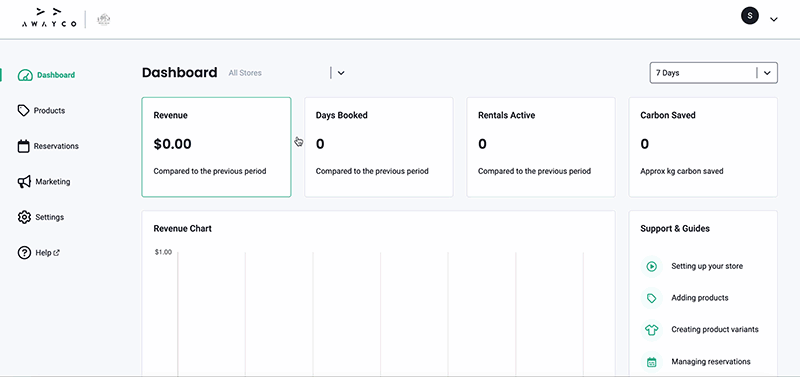Click the Dashboard gauge icon in sidebar

point(25,76)
